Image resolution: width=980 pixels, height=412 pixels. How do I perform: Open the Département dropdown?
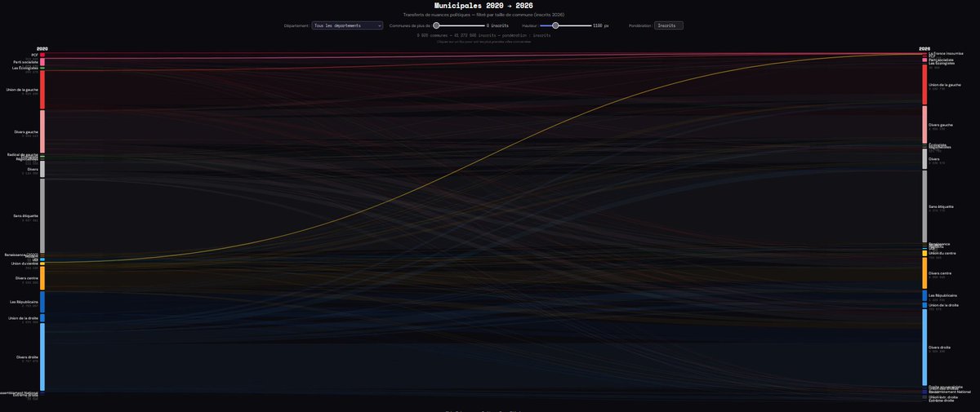347,25
